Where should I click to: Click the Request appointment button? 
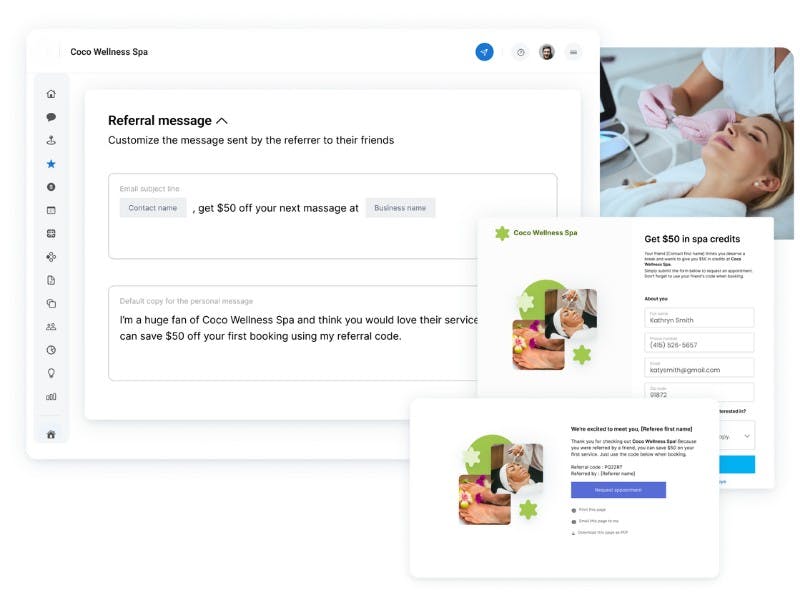point(619,489)
